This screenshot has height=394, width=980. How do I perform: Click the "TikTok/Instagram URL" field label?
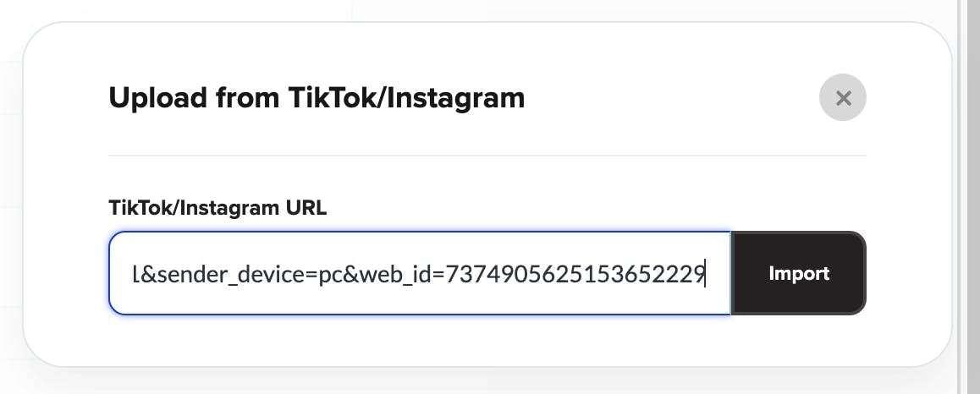click(217, 208)
